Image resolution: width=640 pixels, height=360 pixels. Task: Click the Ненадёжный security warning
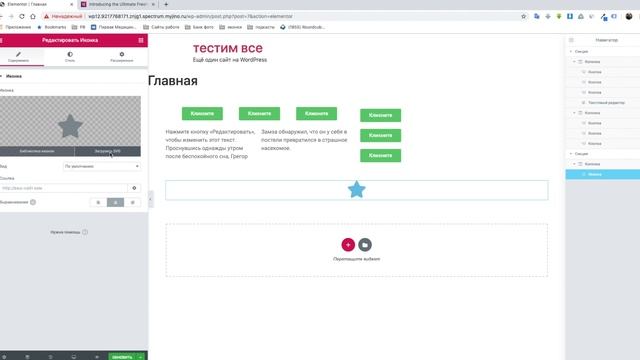(63, 16)
